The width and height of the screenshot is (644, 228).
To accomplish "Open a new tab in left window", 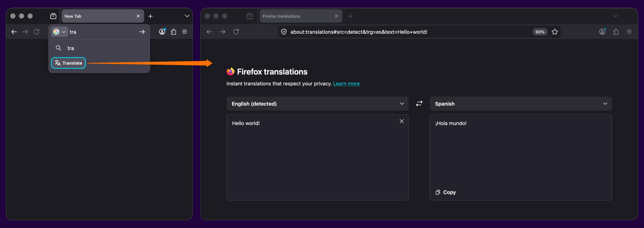I will pos(150,16).
